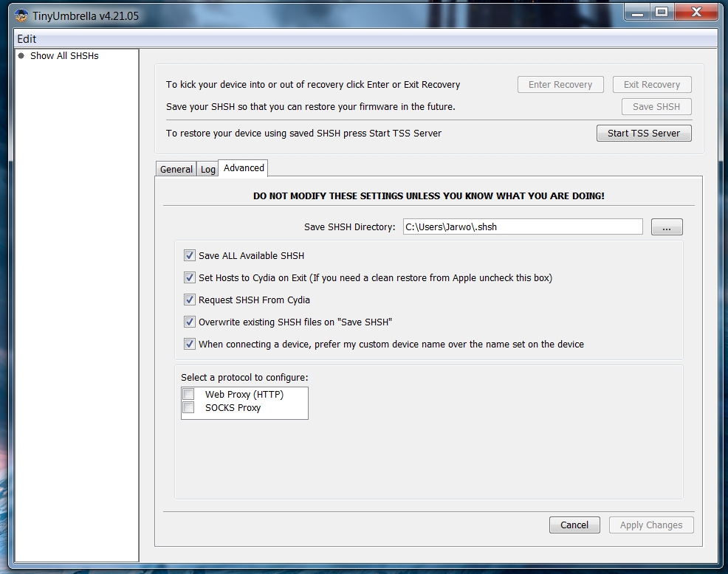Enable the Web Proxy (HTTP) checkbox
Viewport: 728px width, 574px height.
(189, 395)
